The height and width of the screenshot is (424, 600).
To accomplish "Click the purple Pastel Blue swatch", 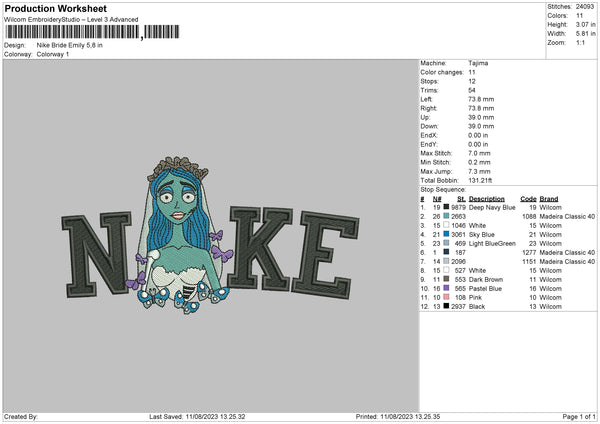I will pyautogui.click(x=446, y=288).
